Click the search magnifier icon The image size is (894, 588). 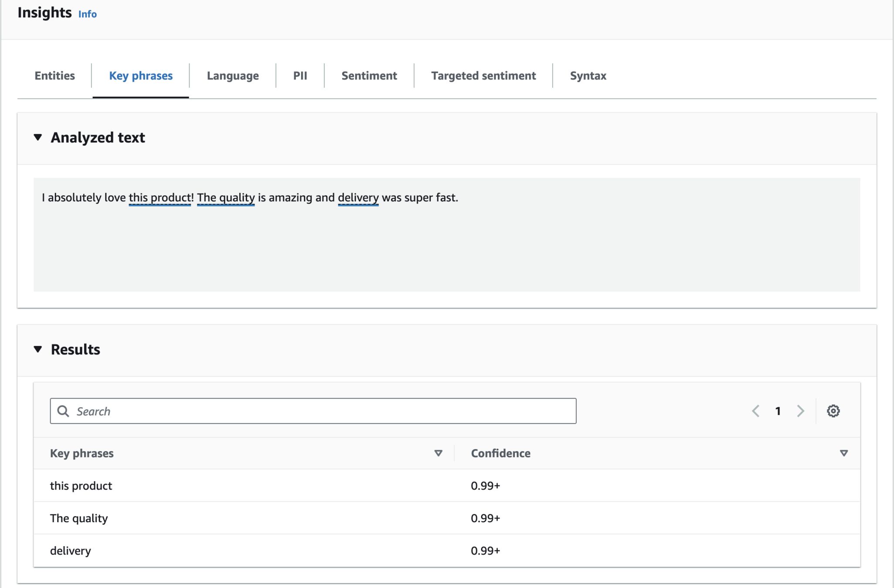coord(63,411)
